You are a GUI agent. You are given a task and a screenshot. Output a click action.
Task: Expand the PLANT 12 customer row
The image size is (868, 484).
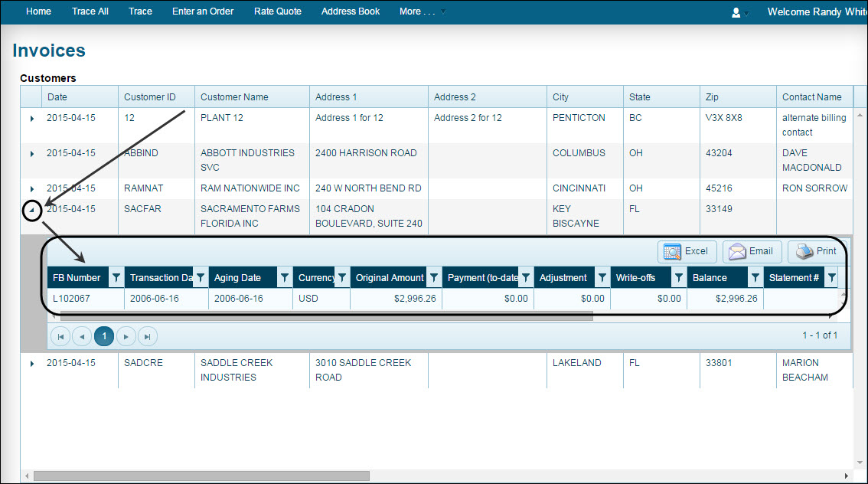tap(31, 119)
